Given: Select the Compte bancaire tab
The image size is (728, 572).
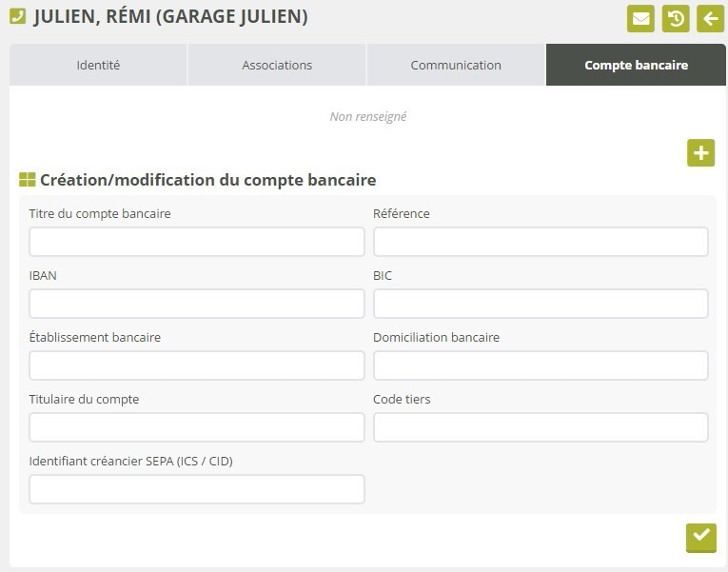Looking at the screenshot, I should [x=636, y=66].
